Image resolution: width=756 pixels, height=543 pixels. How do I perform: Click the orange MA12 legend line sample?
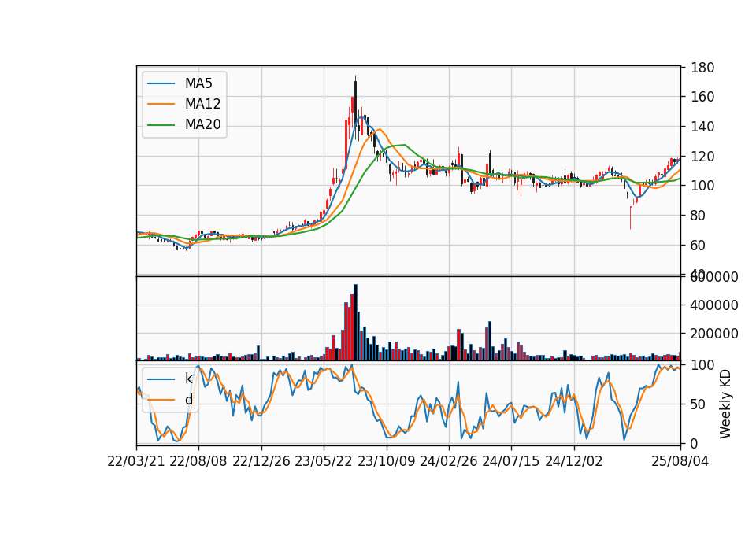click(161, 104)
